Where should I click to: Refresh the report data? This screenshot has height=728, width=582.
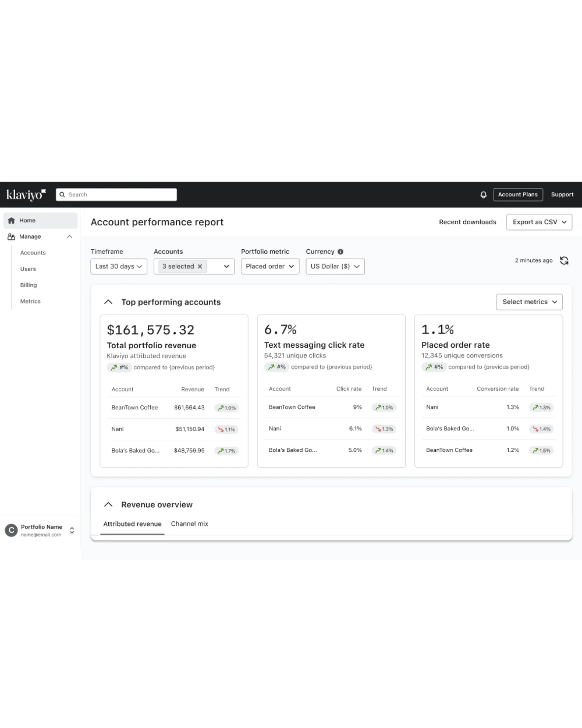(564, 261)
